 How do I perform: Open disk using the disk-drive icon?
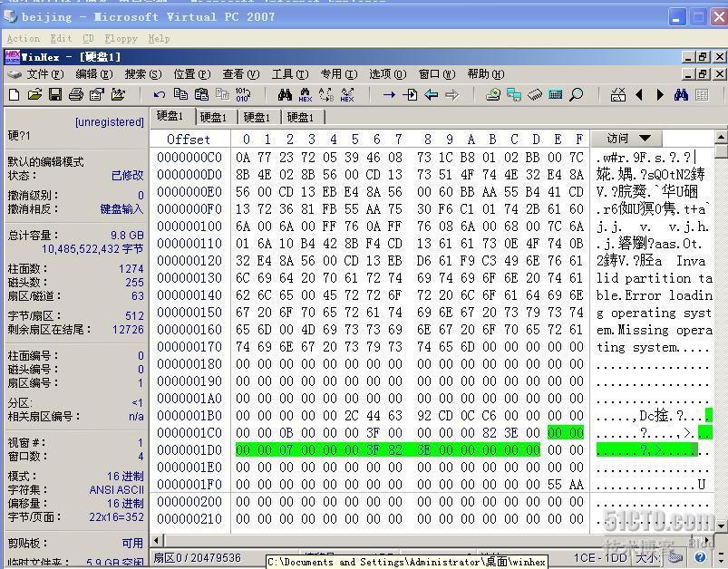click(493, 95)
